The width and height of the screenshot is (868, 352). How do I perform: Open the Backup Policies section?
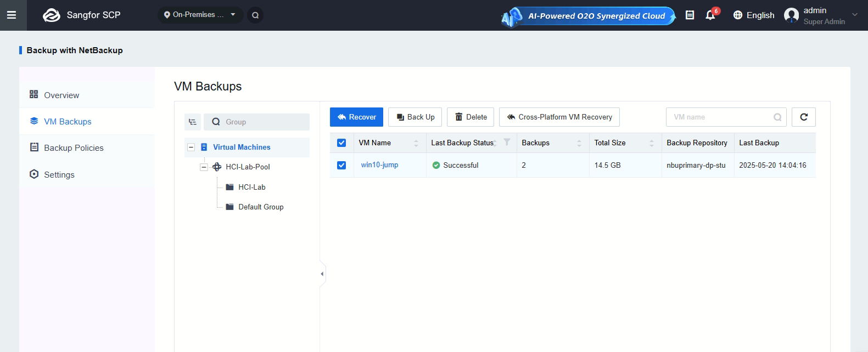[x=87, y=147]
